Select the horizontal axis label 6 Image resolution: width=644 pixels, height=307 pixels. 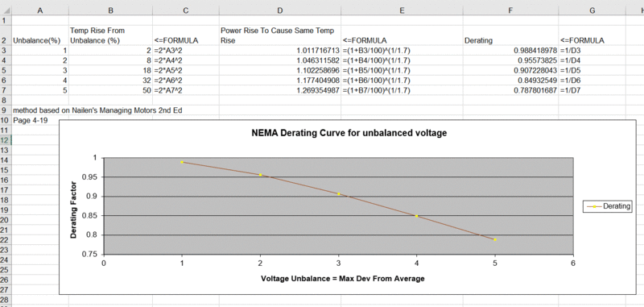pyautogui.click(x=573, y=263)
